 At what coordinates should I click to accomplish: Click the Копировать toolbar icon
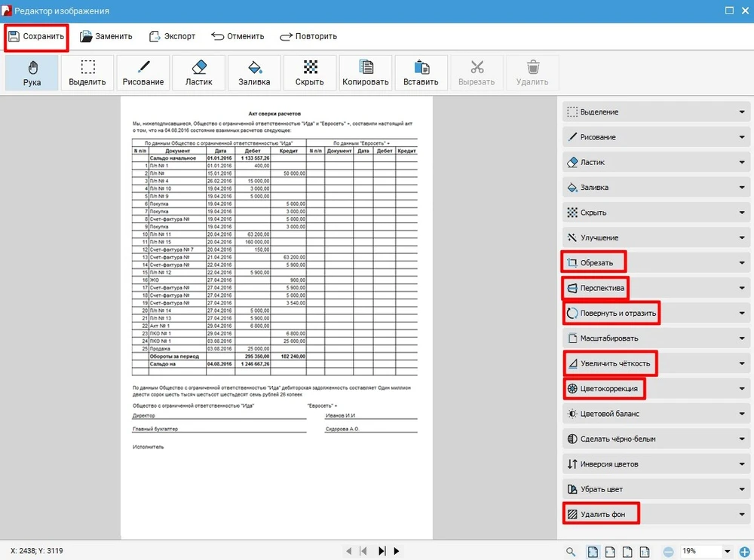tap(366, 73)
